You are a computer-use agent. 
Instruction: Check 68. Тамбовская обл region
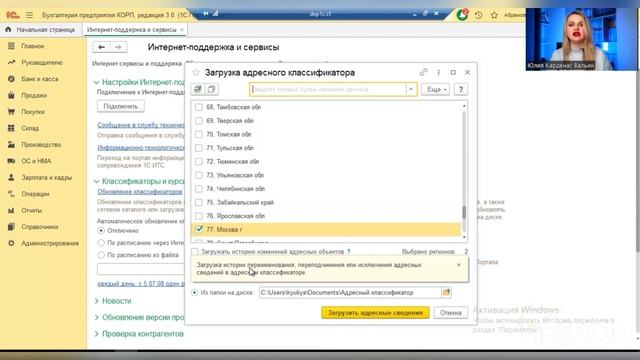(199, 107)
